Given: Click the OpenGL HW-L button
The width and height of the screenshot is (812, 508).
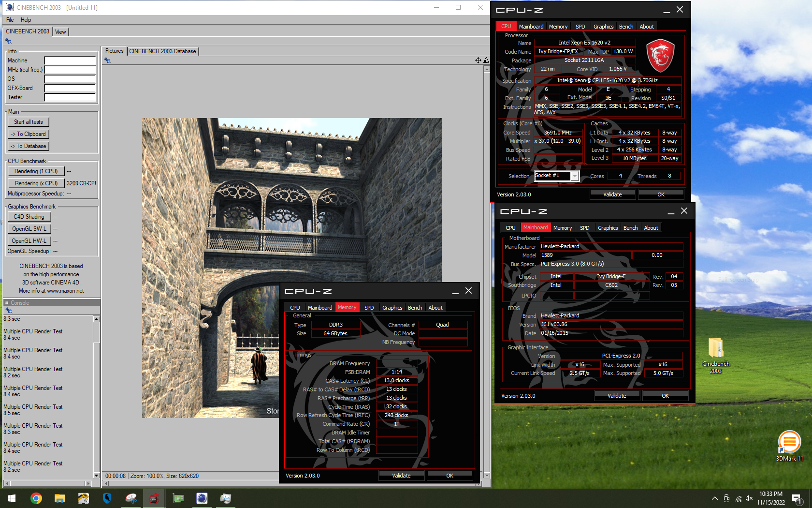Looking at the screenshot, I should click(29, 241).
